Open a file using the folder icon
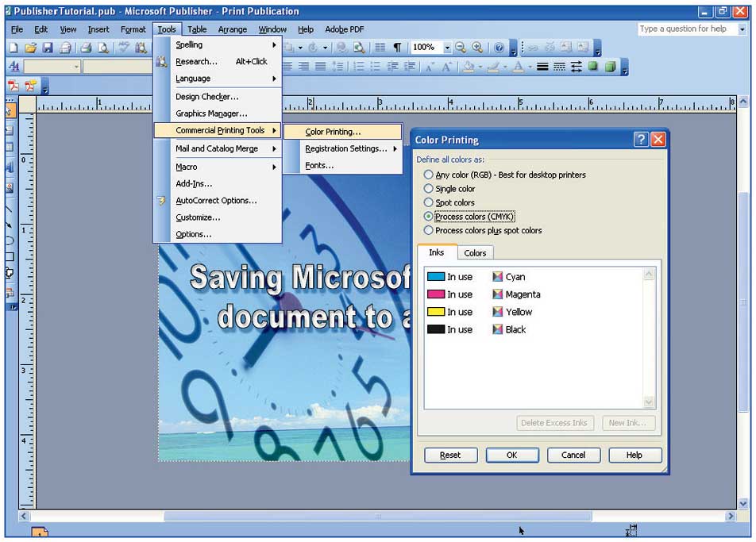 pyautogui.click(x=30, y=47)
